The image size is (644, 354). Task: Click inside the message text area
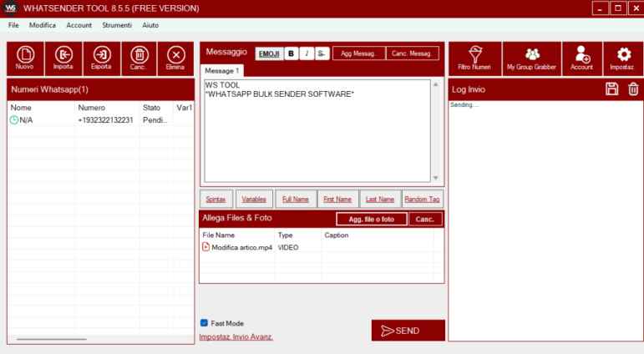click(x=317, y=134)
